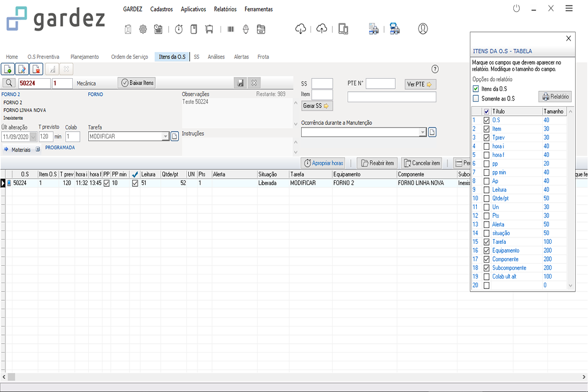This screenshot has width=588, height=392.
Task: Click horizontal scrollbar right arrow at bottom
Action: (584, 377)
